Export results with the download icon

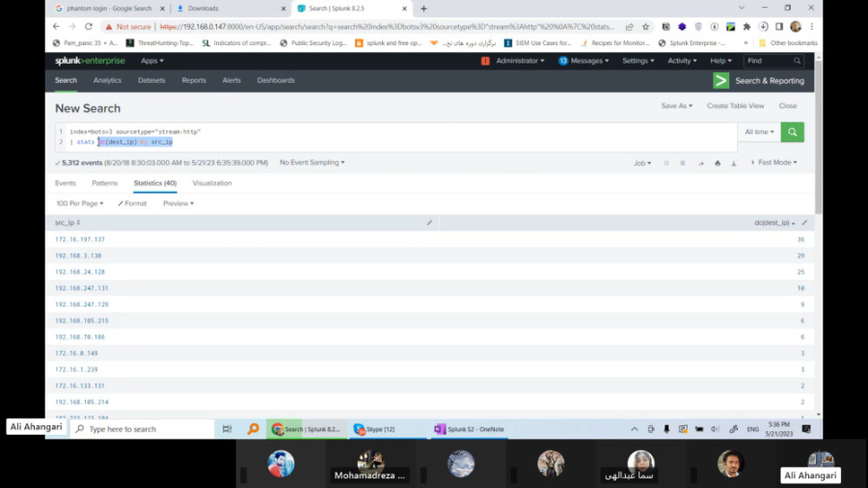[734, 163]
